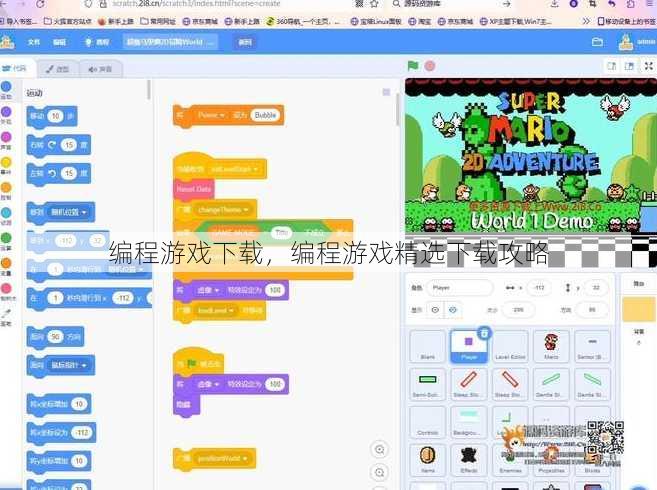Open the 常用网址 bookmark folder

point(158,21)
